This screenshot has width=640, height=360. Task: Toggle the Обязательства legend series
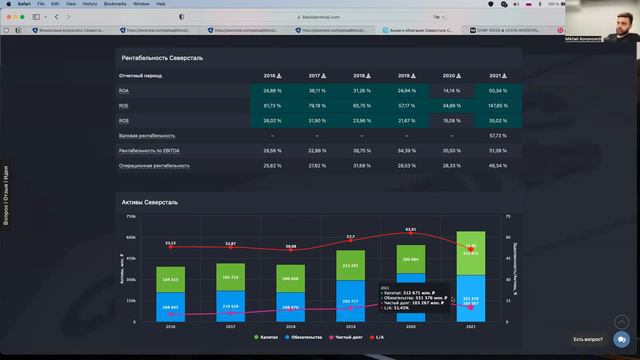tap(303, 337)
